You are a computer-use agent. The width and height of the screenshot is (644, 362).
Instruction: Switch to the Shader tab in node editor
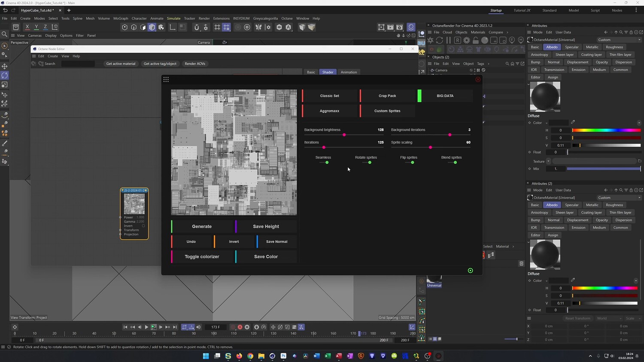click(328, 72)
